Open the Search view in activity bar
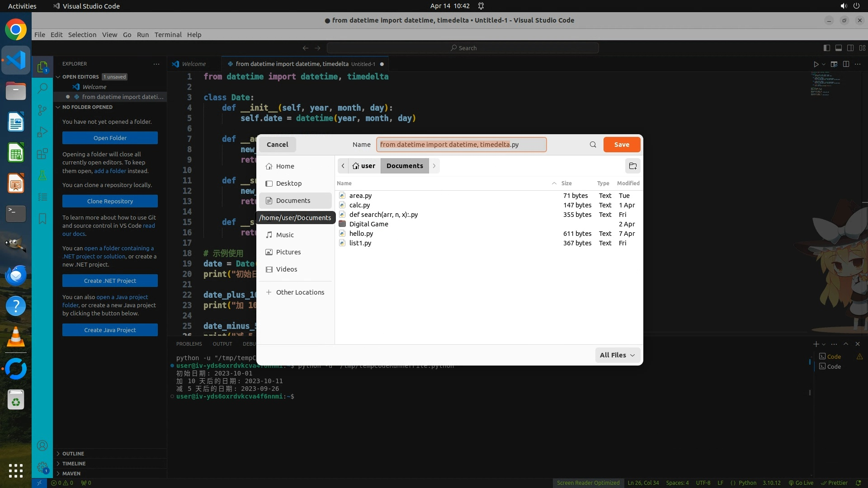 [42, 88]
